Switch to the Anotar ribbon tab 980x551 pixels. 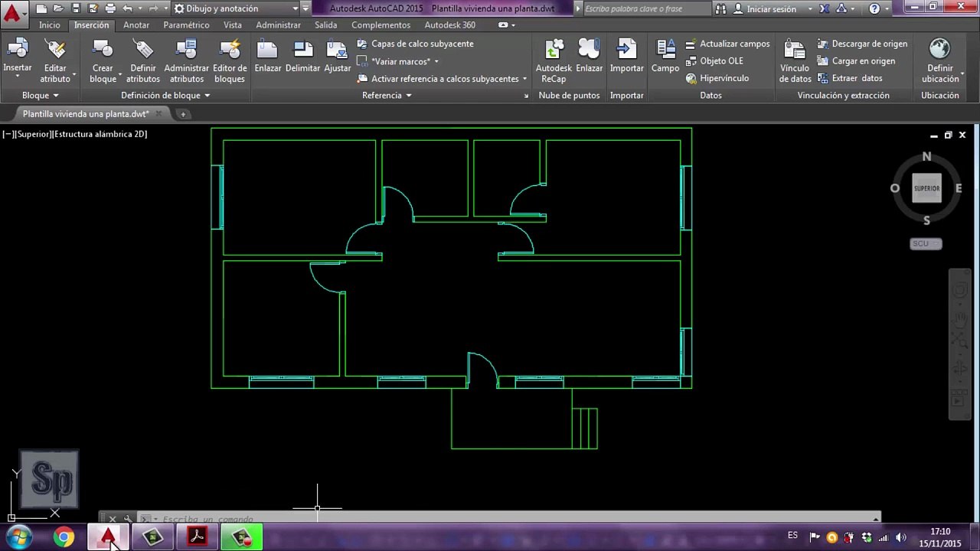tap(136, 25)
